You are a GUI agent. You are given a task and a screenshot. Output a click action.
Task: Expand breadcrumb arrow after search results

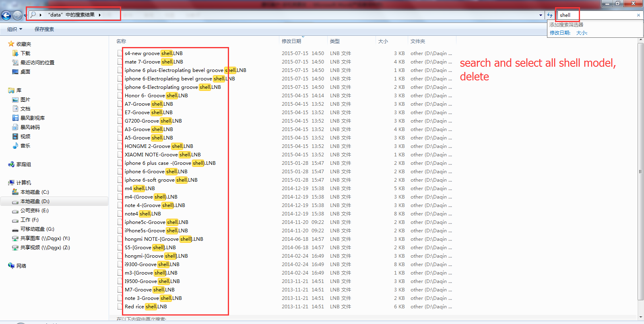point(99,15)
